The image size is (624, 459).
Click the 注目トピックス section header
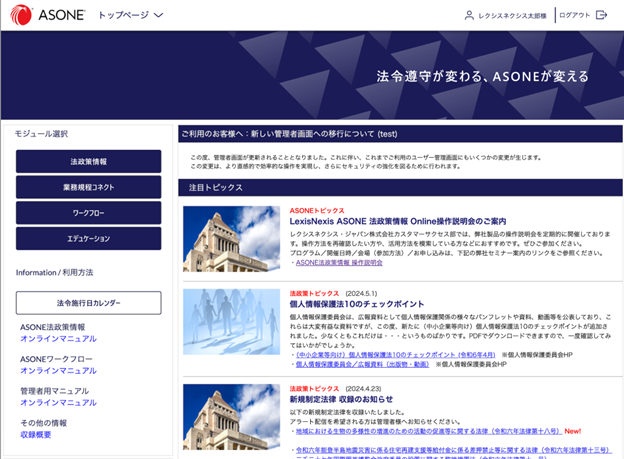(400, 188)
